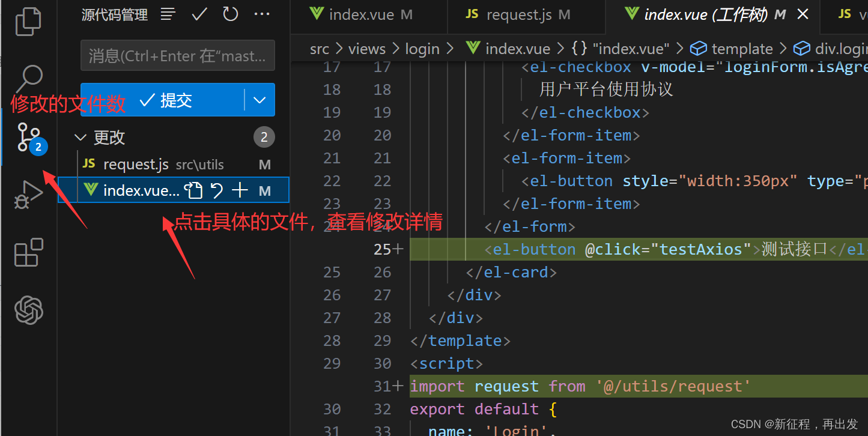Click the 用户平台使用协议 text in editor
This screenshot has width=868, height=436.
[x=606, y=89]
